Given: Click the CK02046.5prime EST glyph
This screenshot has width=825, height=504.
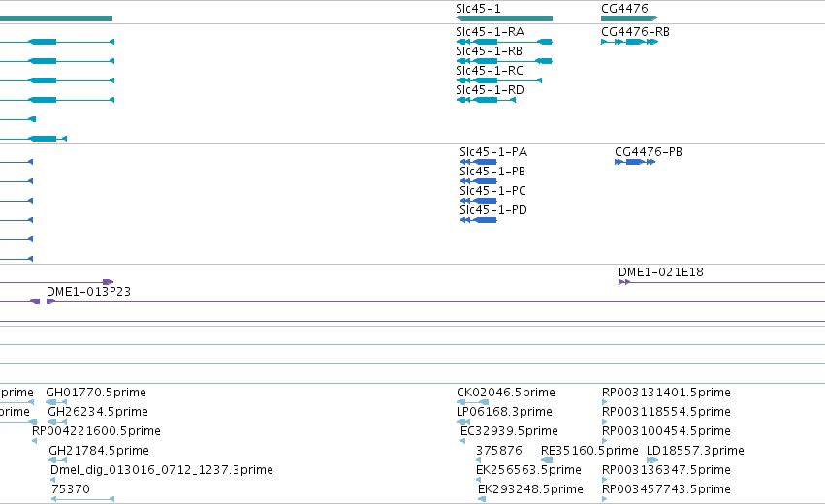Looking at the screenshot, I should [472, 402].
